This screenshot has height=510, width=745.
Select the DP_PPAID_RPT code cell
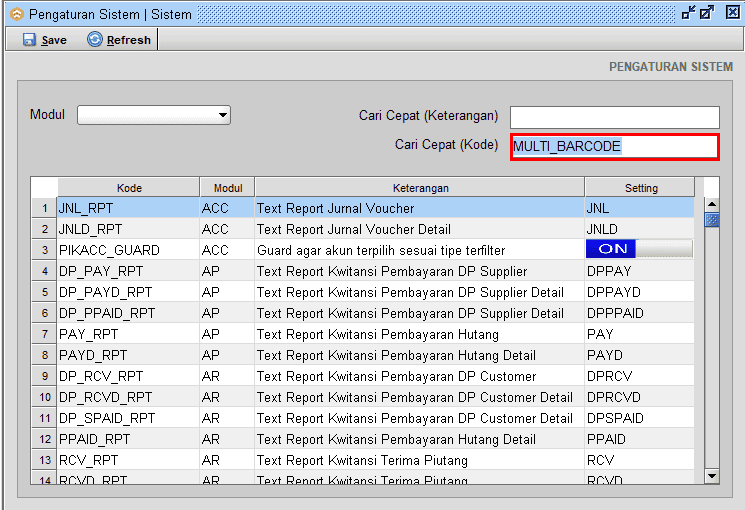[x=128, y=313]
